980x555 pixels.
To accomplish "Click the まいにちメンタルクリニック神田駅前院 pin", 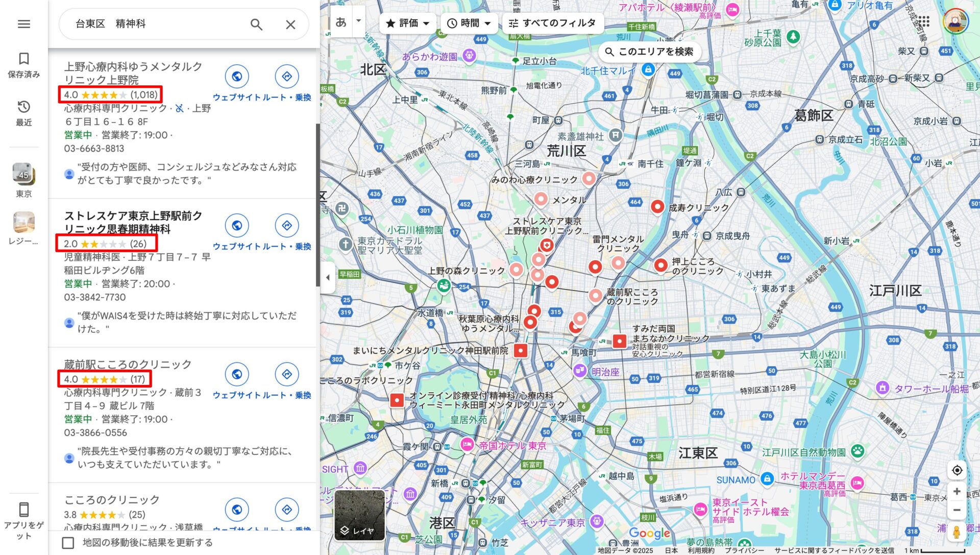I will click(520, 350).
